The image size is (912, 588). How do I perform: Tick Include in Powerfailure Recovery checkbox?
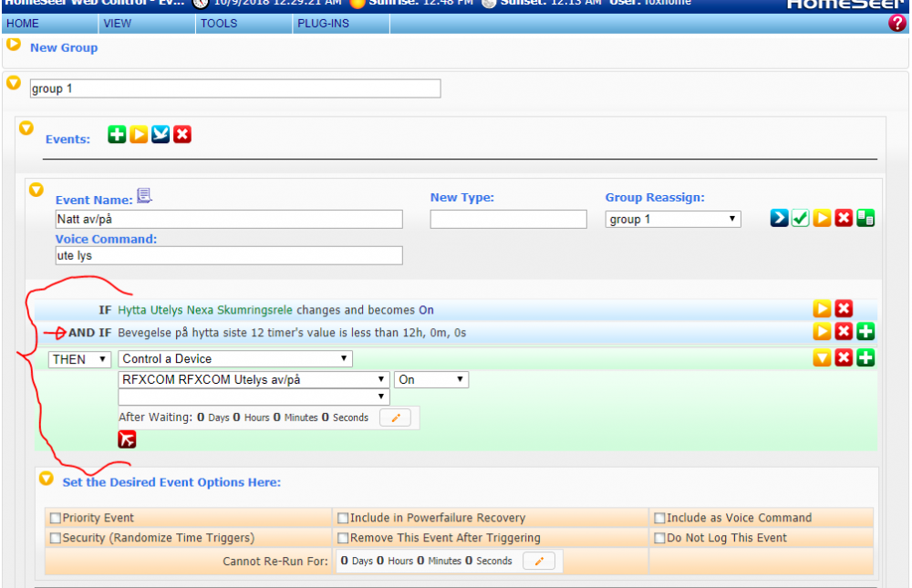(x=344, y=518)
